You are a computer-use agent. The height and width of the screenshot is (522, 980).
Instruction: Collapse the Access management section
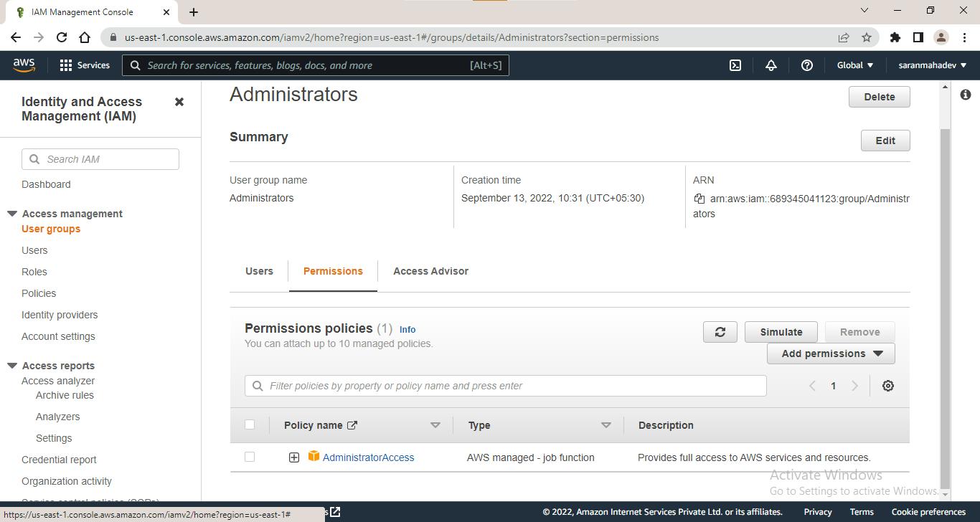12,214
